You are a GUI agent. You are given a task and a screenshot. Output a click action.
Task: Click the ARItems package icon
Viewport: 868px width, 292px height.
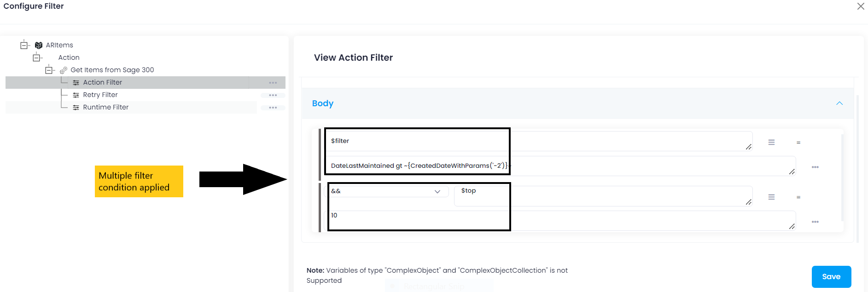click(39, 45)
